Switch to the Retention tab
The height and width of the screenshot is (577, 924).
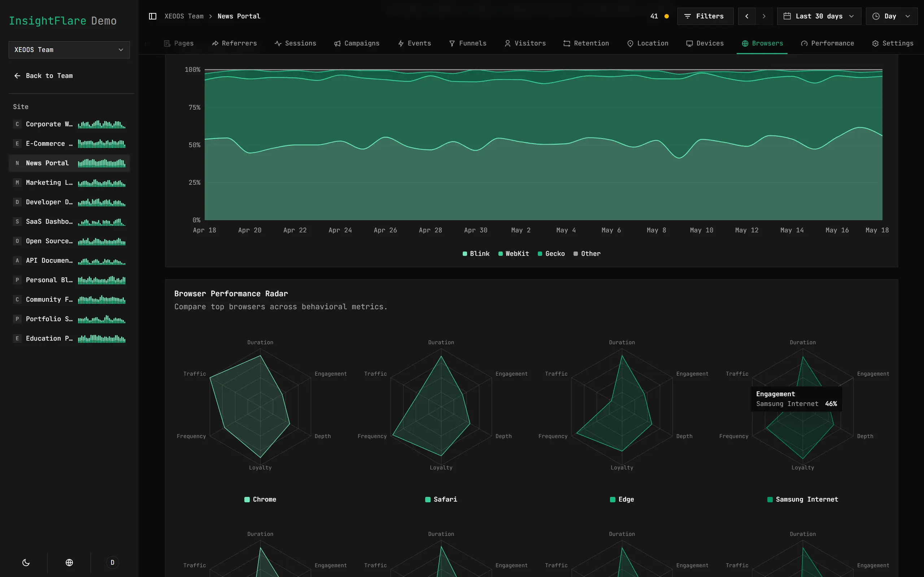[x=586, y=44]
